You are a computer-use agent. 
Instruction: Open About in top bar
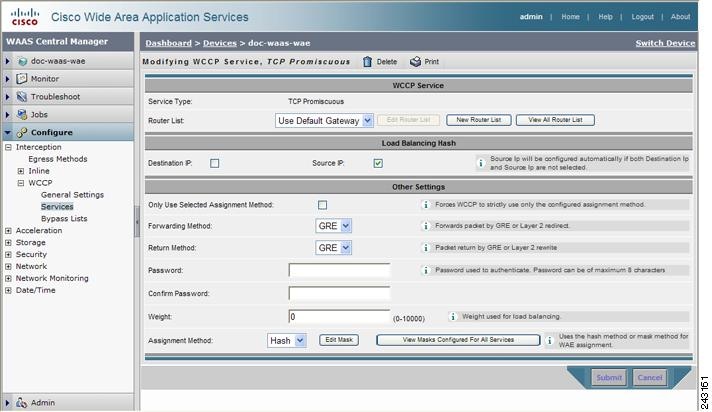pos(680,16)
